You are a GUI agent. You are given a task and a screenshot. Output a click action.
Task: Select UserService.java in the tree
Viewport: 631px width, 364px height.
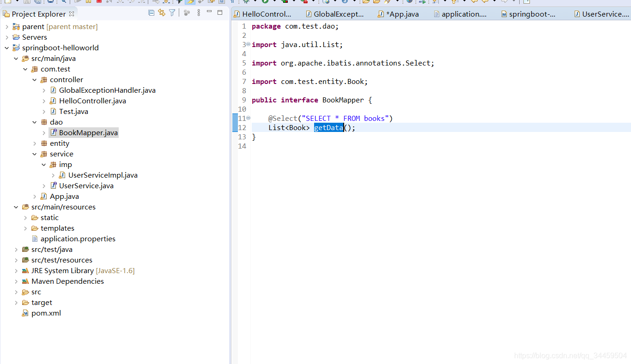coord(86,186)
